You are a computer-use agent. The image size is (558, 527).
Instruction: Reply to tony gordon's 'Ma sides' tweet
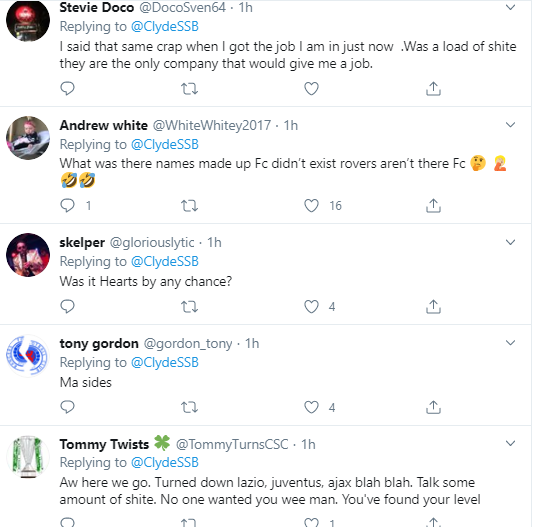point(67,407)
